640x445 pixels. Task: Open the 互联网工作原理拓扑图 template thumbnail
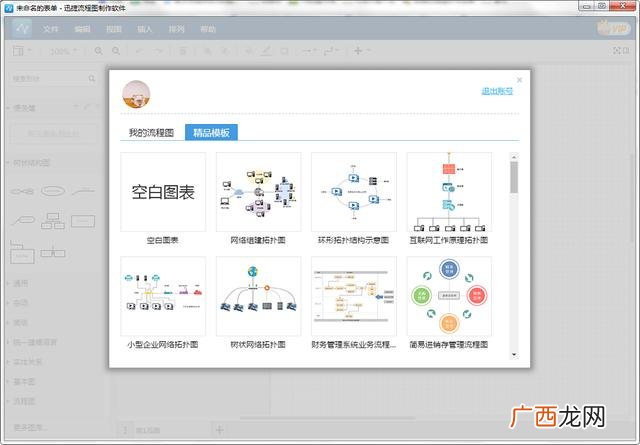(x=449, y=192)
